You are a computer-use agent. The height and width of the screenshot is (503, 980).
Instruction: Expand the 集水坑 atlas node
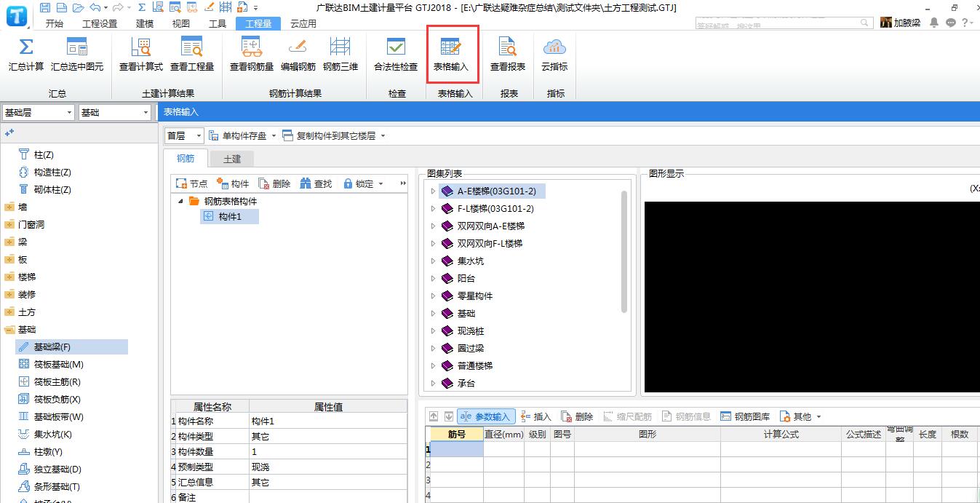434,261
